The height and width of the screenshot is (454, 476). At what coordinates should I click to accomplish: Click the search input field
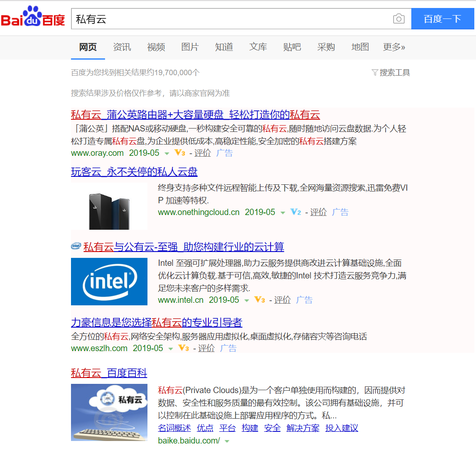231,19
